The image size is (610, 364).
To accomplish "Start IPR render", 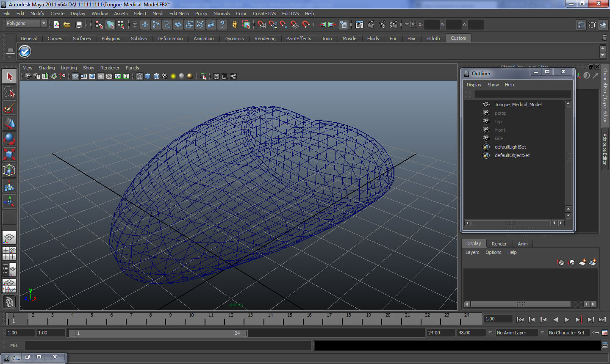I will point(382,25).
